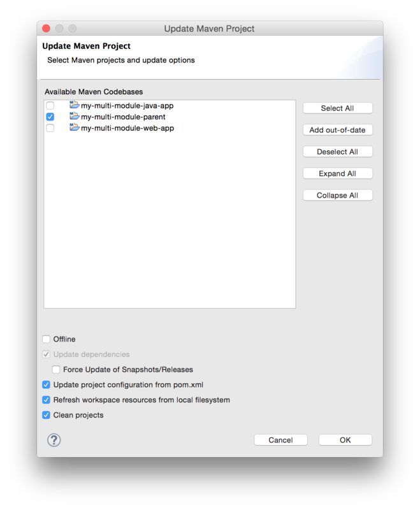Click the disabled Update dependencies checkbox
This screenshot has width=420, height=510.
coord(46,354)
